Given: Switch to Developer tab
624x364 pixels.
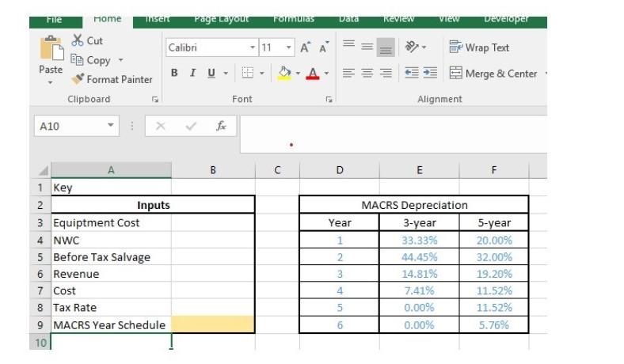Looking at the screenshot, I should point(506,19).
